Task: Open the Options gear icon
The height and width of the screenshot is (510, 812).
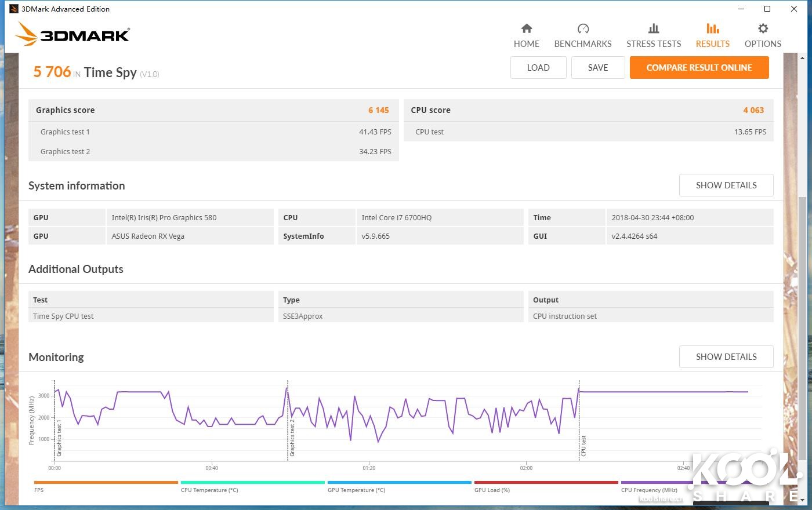Action: [x=763, y=28]
